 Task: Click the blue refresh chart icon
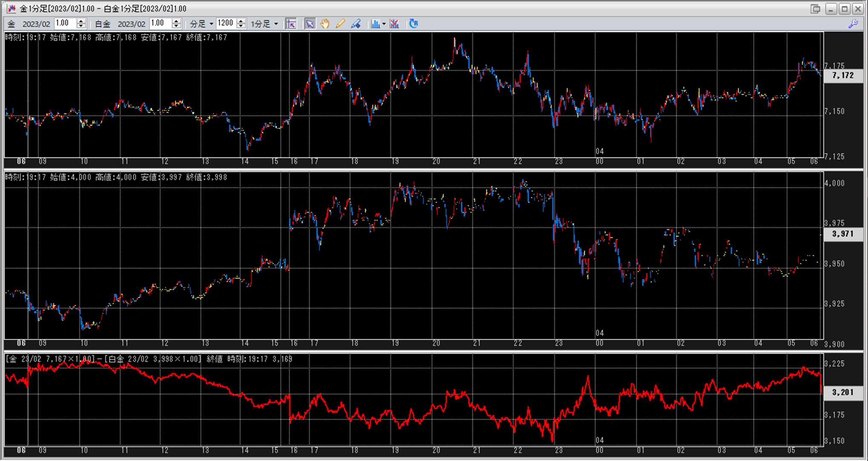pos(413,24)
